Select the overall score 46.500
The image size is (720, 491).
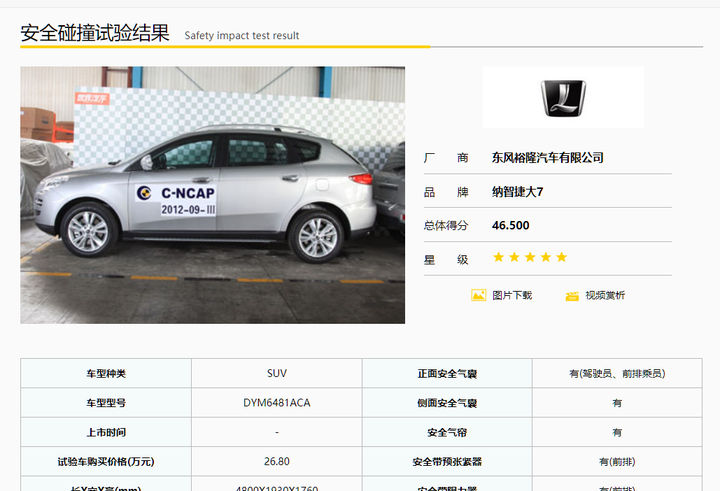tap(511, 225)
